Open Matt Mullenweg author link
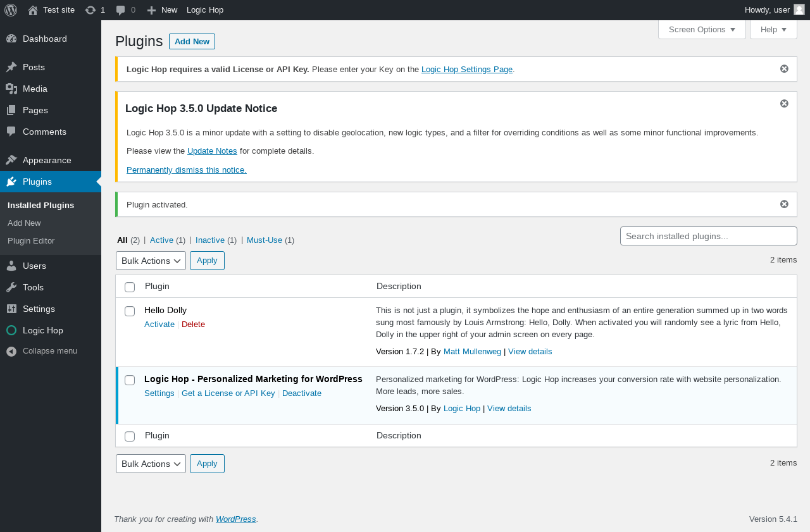The width and height of the screenshot is (810, 532). (472, 352)
